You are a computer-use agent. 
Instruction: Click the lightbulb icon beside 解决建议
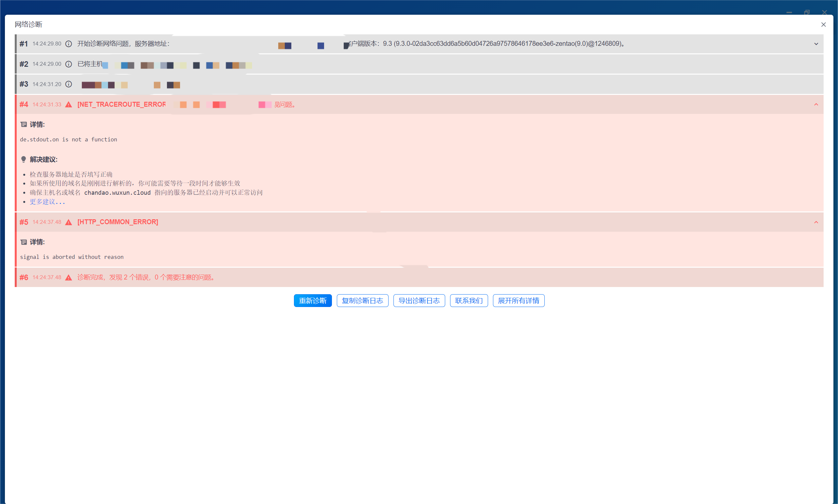[24, 160]
